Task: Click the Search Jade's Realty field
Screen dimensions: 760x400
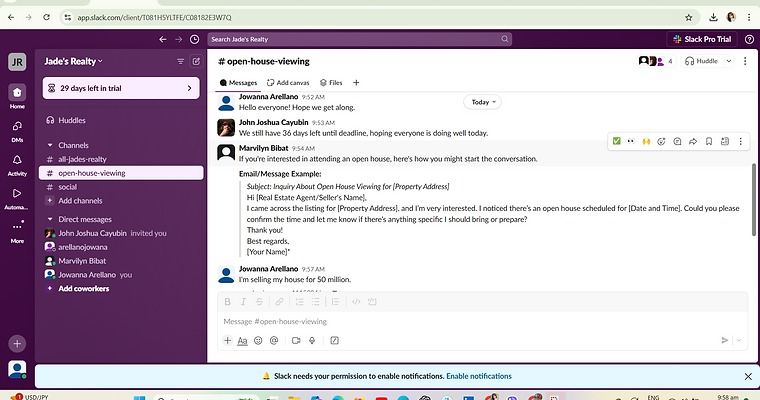Action: coord(360,39)
